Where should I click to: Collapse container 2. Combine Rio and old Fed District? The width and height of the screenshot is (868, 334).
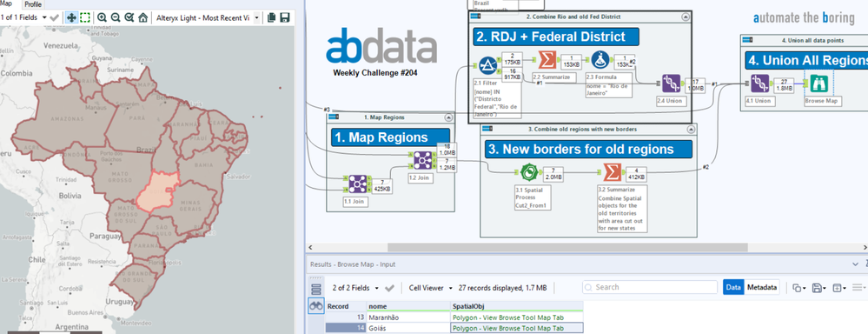pos(686,17)
